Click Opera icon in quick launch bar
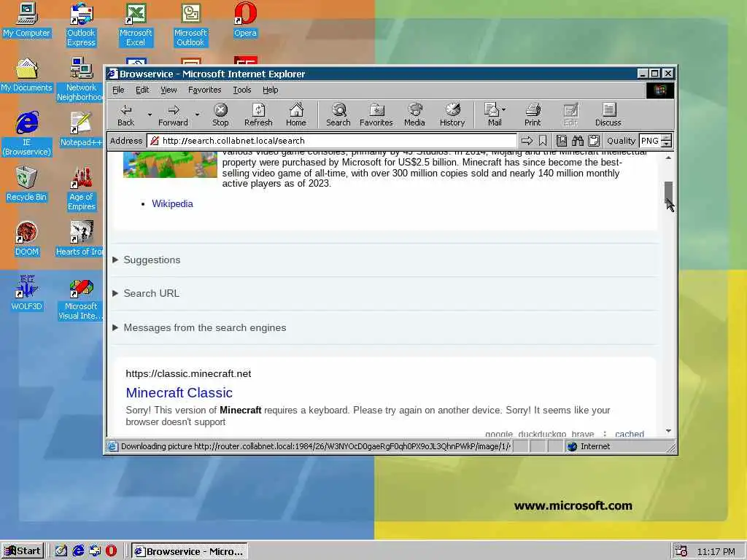 [x=111, y=551]
